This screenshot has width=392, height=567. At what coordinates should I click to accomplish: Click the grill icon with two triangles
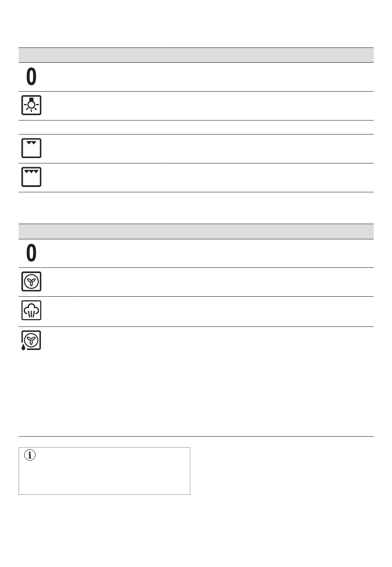point(31,148)
